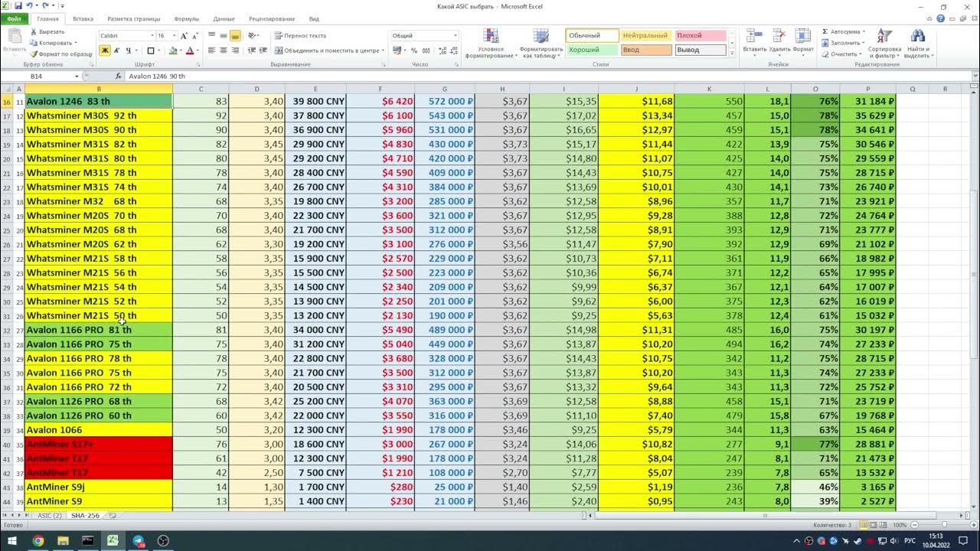Toggle Underline (Ч) formatting
Screen dimensions: 980x551
tap(129, 51)
